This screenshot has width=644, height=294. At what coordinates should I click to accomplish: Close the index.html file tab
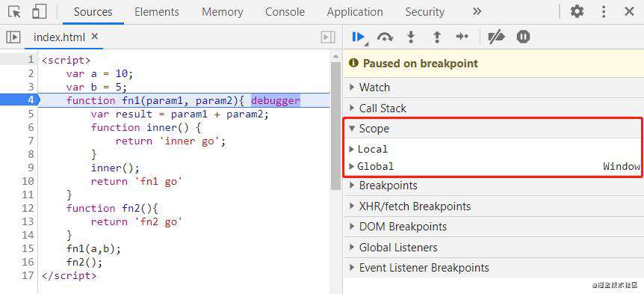95,37
